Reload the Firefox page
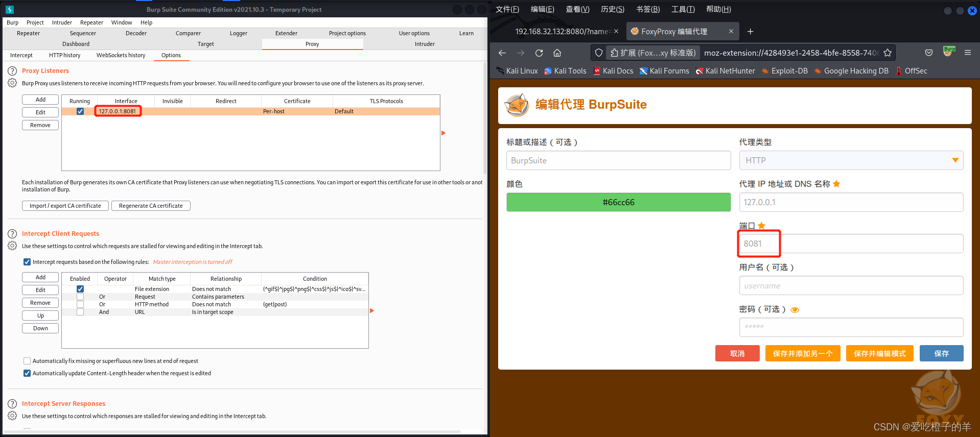 click(x=539, y=53)
